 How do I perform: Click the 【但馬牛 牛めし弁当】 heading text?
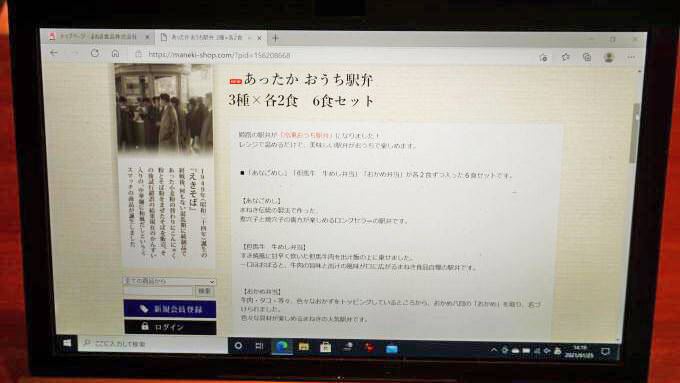pos(275,247)
